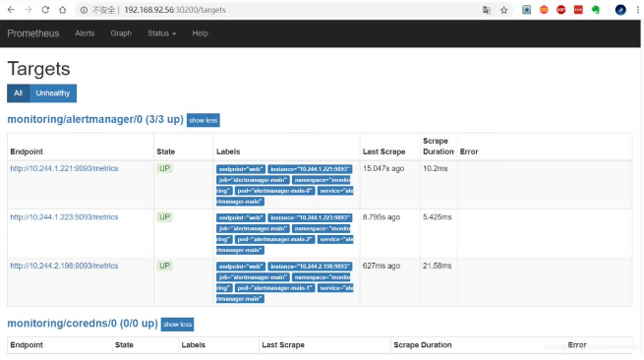Screen dimensions: 644x360
Task: Open the Alerts menu item
Action: coord(85,33)
